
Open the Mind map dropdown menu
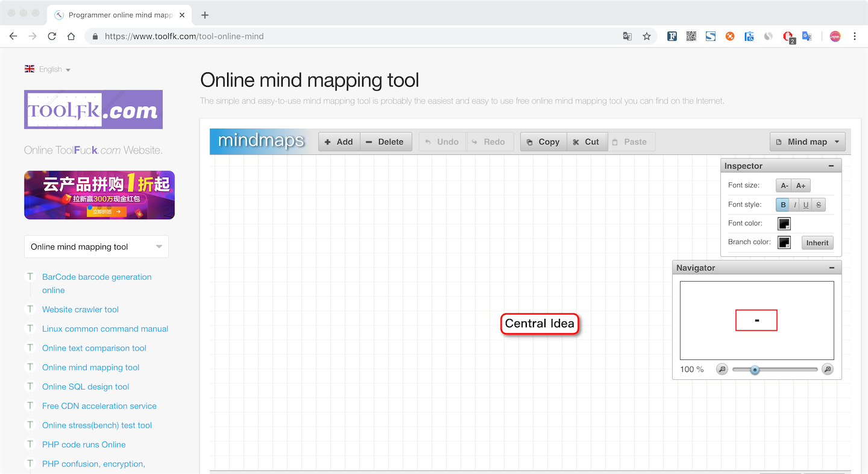pos(808,142)
